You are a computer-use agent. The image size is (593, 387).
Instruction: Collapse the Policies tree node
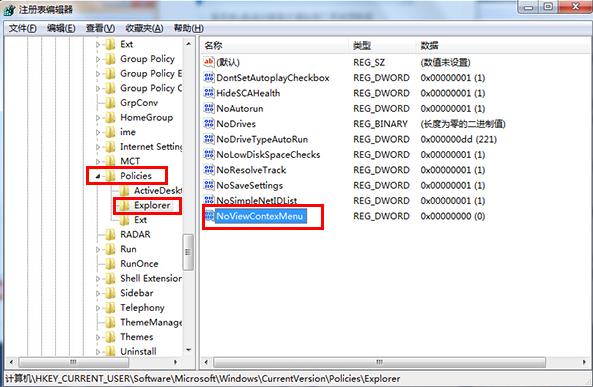point(98,176)
